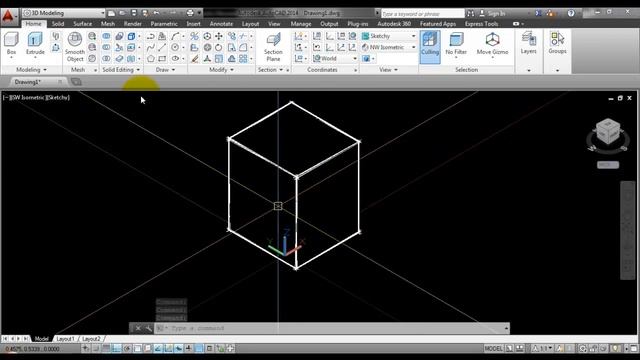Open the NW Isometric view dropdown
The image size is (640, 360).
tap(389, 47)
